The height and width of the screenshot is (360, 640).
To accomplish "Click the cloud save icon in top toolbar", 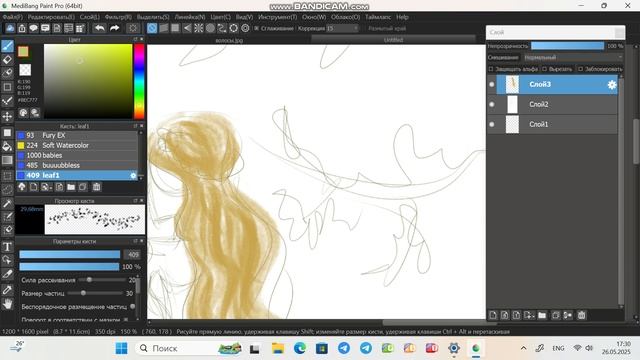I will point(10,28).
